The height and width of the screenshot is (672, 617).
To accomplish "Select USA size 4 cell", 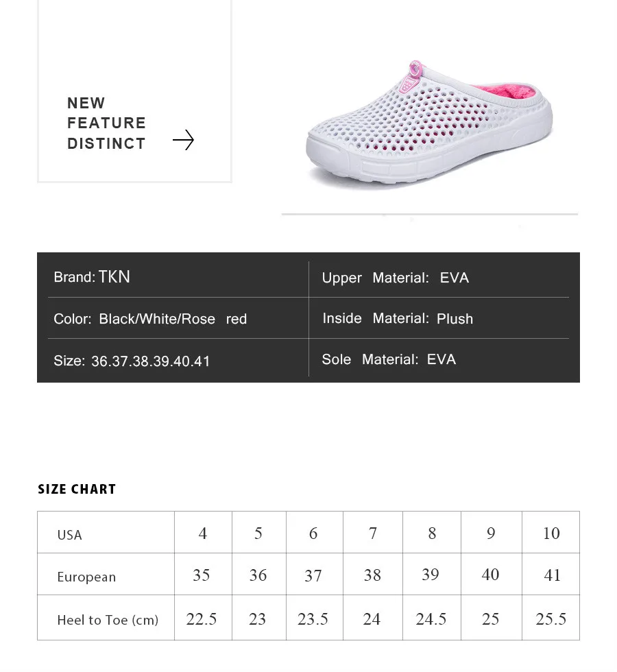I will (203, 533).
